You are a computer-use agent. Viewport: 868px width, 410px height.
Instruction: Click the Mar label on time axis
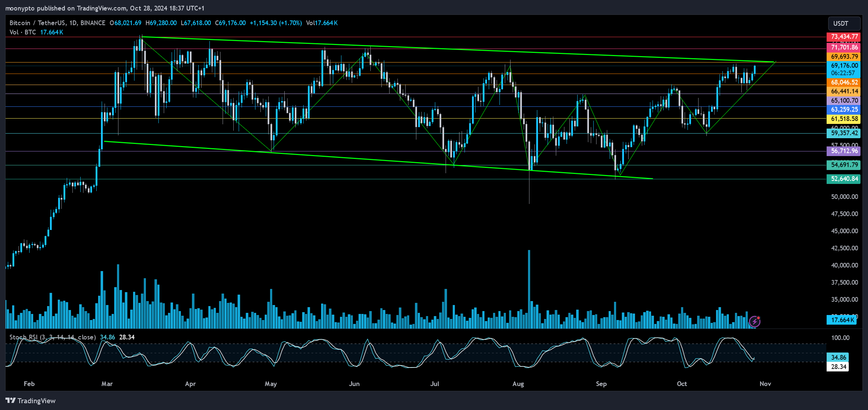click(x=107, y=384)
